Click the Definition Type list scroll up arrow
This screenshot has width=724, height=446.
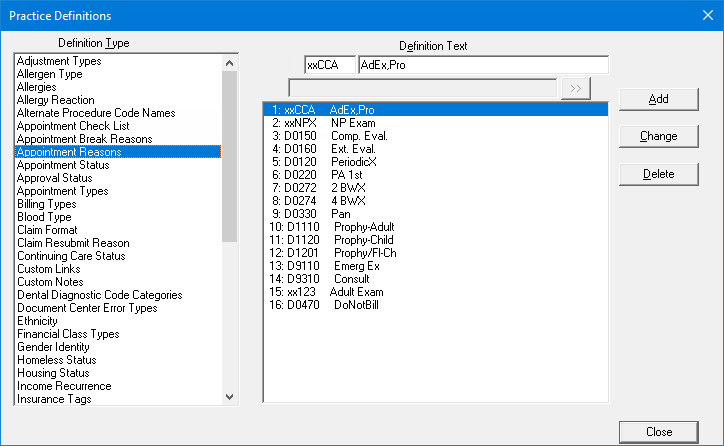pyautogui.click(x=229, y=63)
